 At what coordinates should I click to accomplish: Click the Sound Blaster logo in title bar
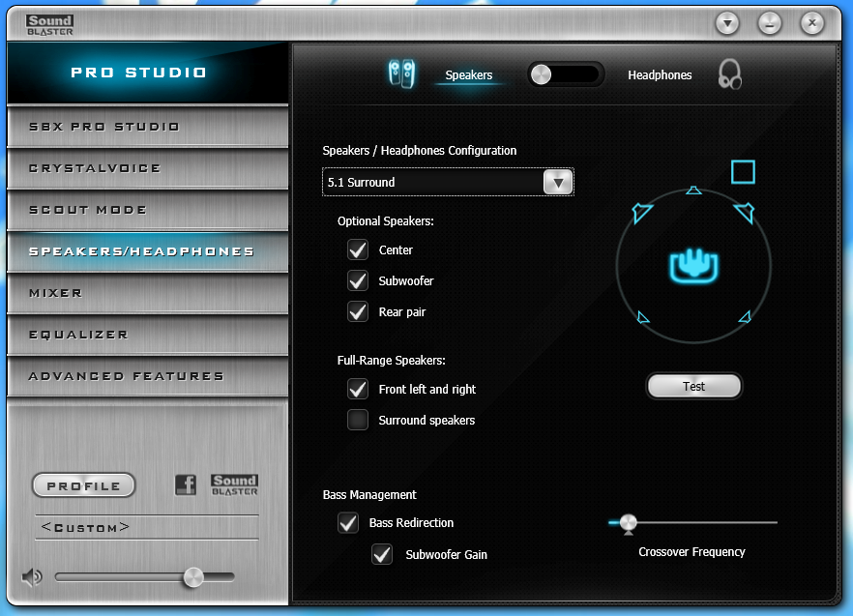tap(49, 25)
